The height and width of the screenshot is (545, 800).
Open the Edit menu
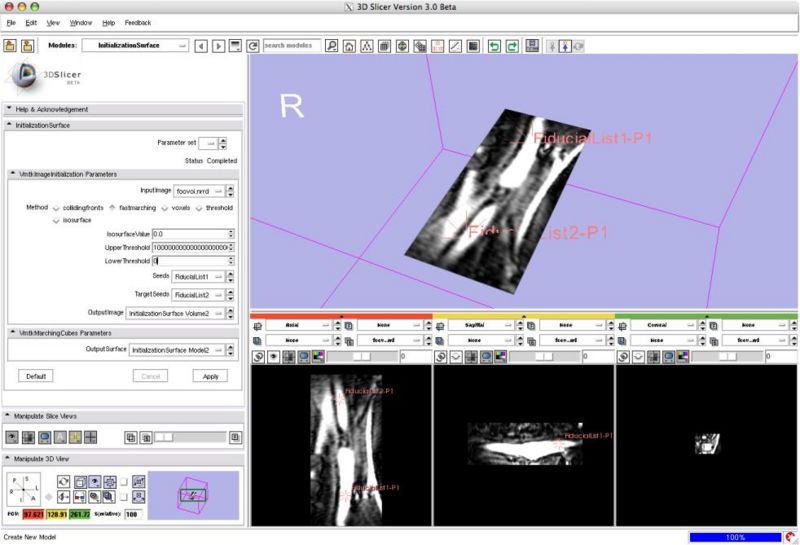[31, 23]
